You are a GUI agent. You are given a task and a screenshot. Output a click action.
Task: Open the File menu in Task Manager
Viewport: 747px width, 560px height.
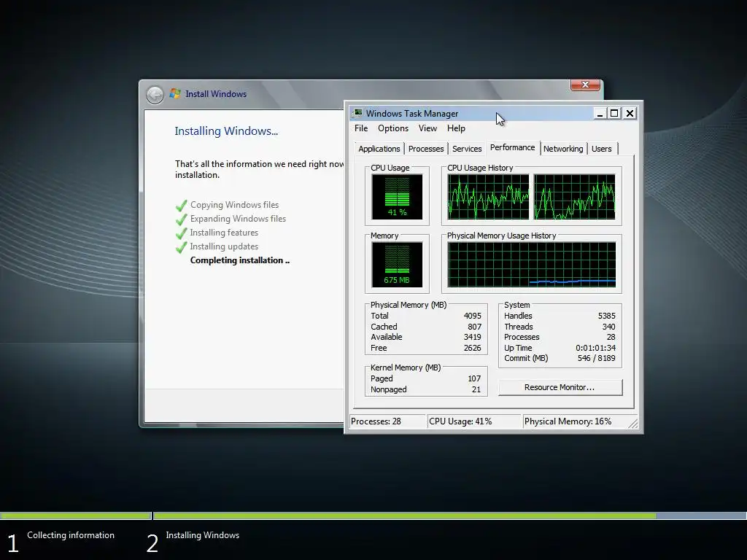pyautogui.click(x=360, y=128)
